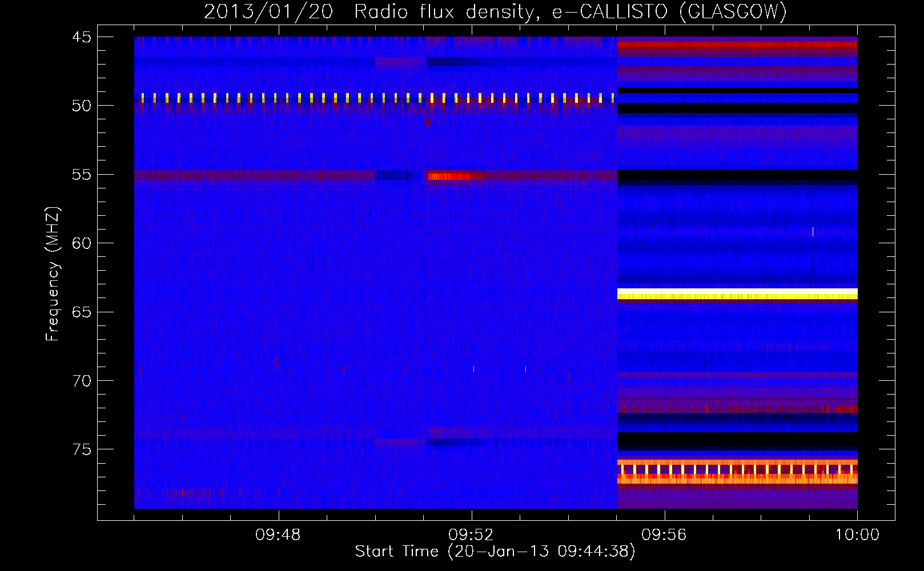Click the bright yellow band near 64 MHz
Image resolution: width=924 pixels, height=571 pixels.
point(737,294)
